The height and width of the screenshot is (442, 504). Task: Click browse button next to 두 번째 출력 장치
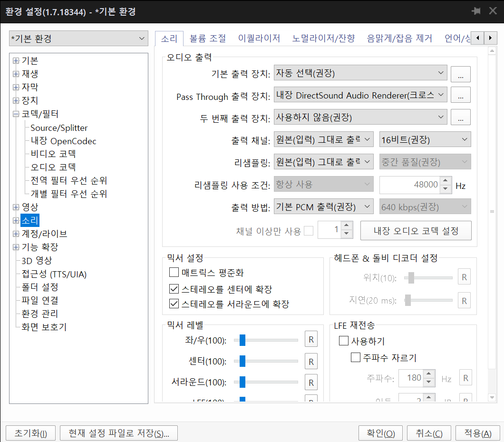pos(460,117)
